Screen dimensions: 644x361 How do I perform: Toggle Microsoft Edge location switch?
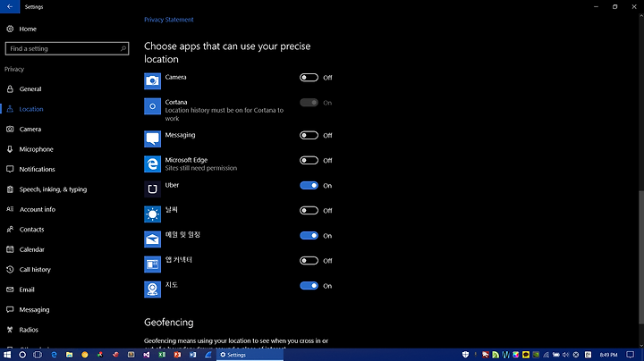[x=309, y=161]
